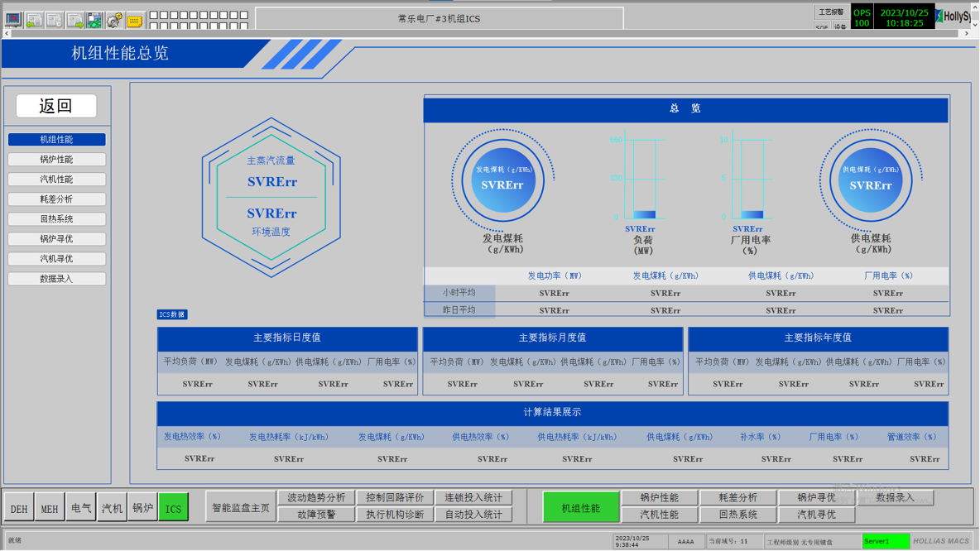Click the 工艺报警 alarm button
This screenshot has height=551, width=980.
coord(831,12)
